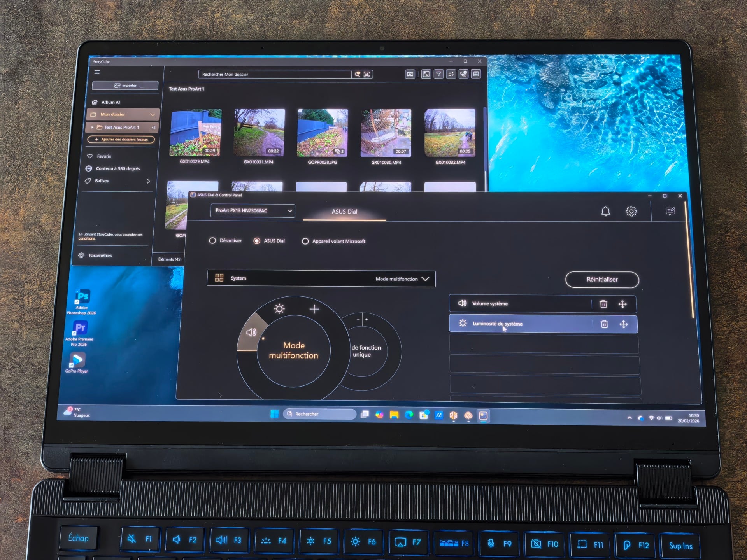The width and height of the screenshot is (747, 560).
Task: Open the GOPR0028.JPG thumbnail
Action: click(323, 133)
